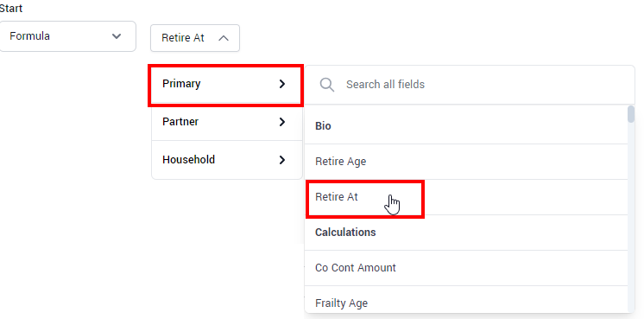Click the Start label text
Image resolution: width=644 pixels, height=319 pixels.
[x=11, y=9]
